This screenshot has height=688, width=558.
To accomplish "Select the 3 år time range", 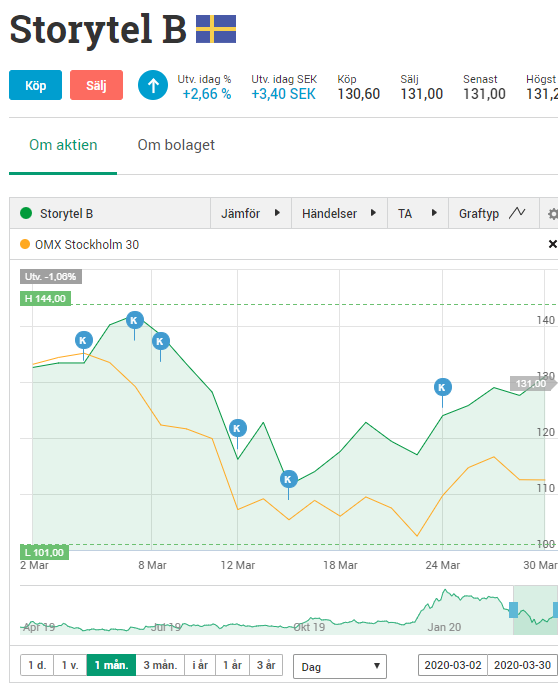I will tap(266, 665).
